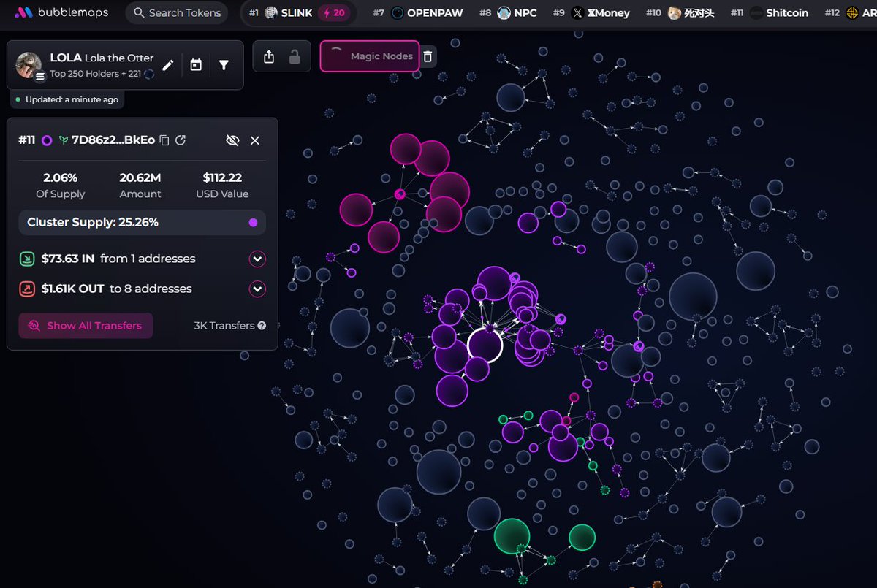Click the '20.62M' Amount value
This screenshot has width=877, height=588.
tap(140, 177)
